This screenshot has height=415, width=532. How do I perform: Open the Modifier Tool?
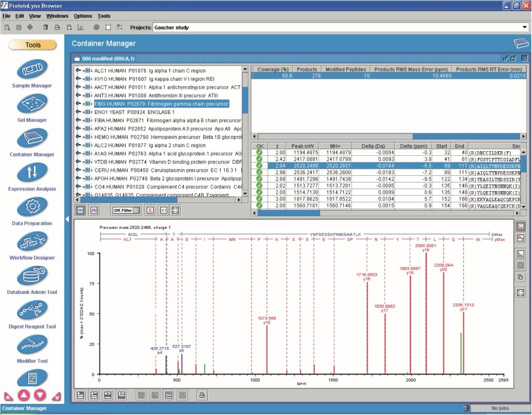click(x=32, y=345)
